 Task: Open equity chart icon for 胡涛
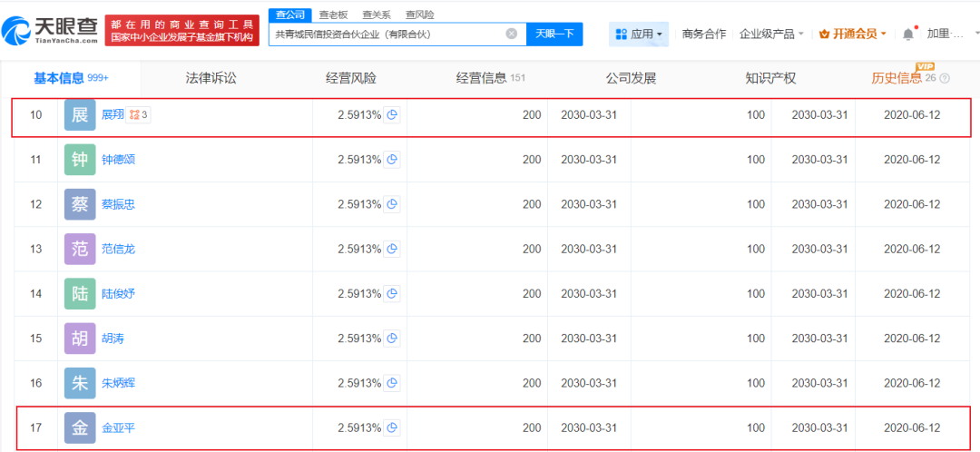(392, 339)
